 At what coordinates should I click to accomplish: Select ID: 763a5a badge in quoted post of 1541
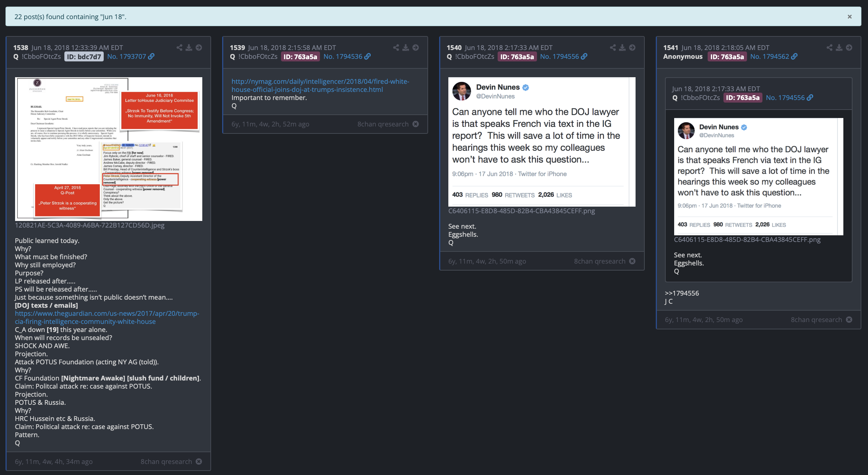pyautogui.click(x=743, y=98)
